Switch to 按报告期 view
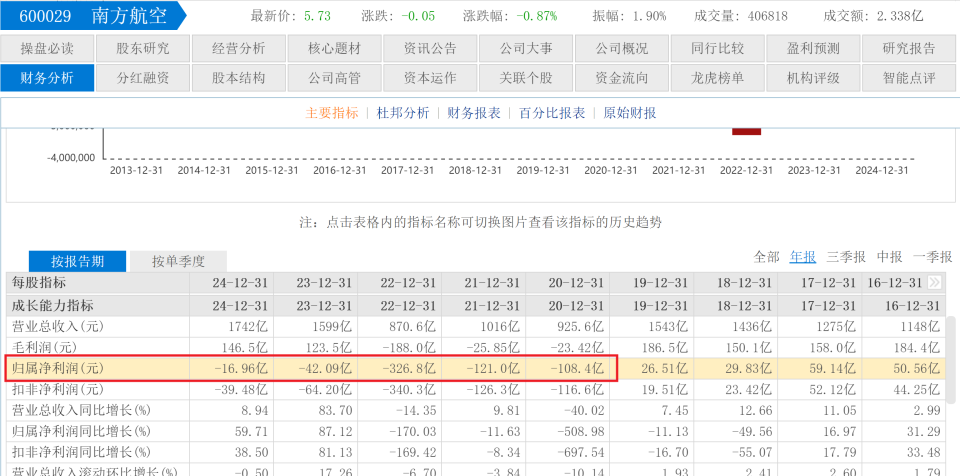This screenshot has height=476, width=960. coord(78,262)
